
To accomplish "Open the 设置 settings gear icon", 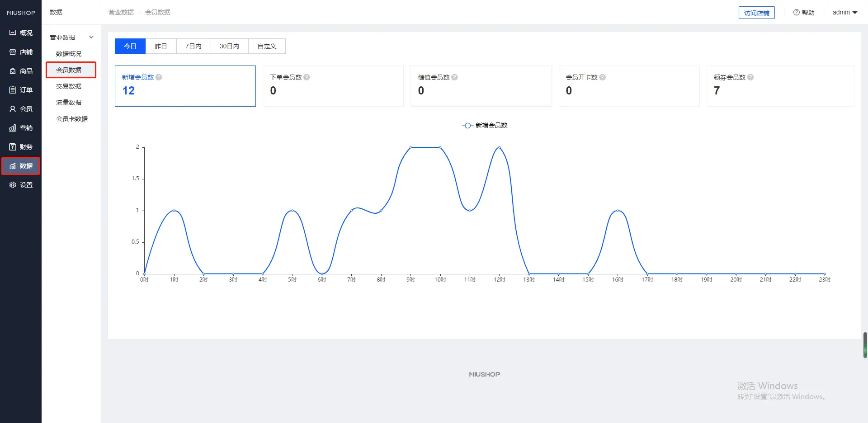I will [x=13, y=185].
